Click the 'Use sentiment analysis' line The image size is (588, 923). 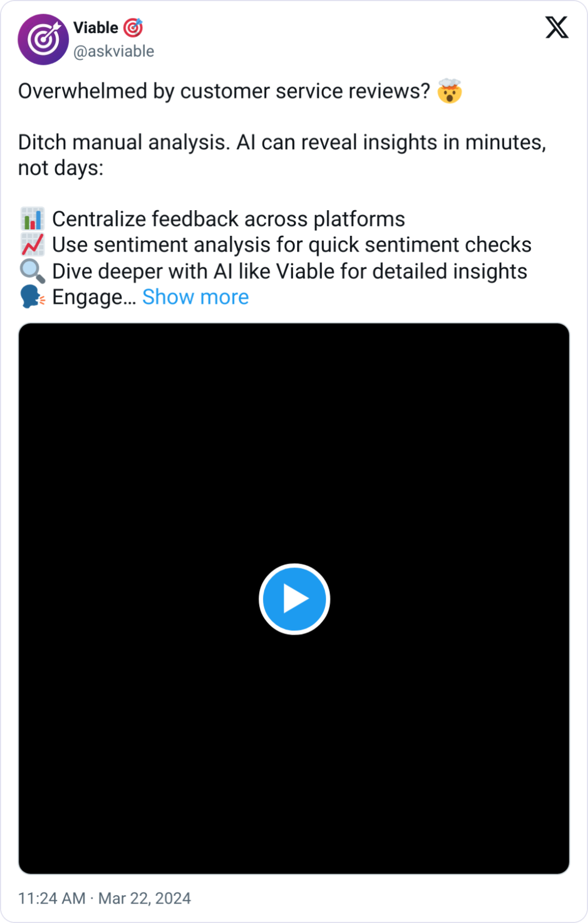tap(292, 245)
